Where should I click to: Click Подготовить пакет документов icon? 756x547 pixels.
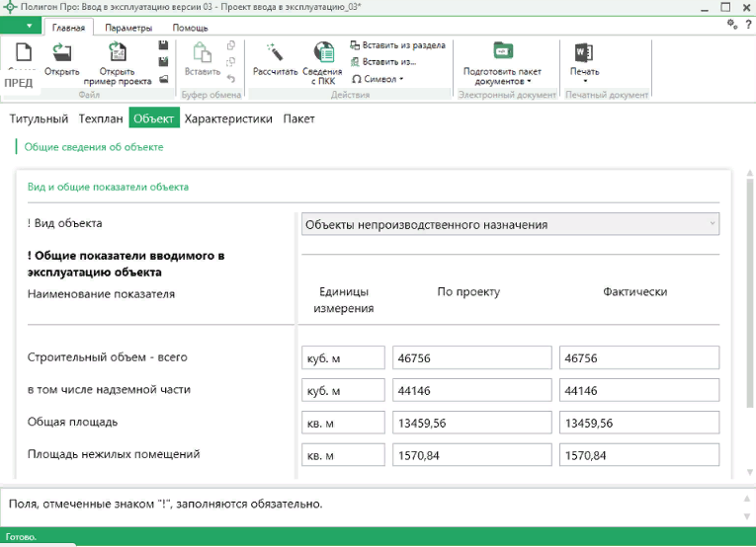click(502, 52)
